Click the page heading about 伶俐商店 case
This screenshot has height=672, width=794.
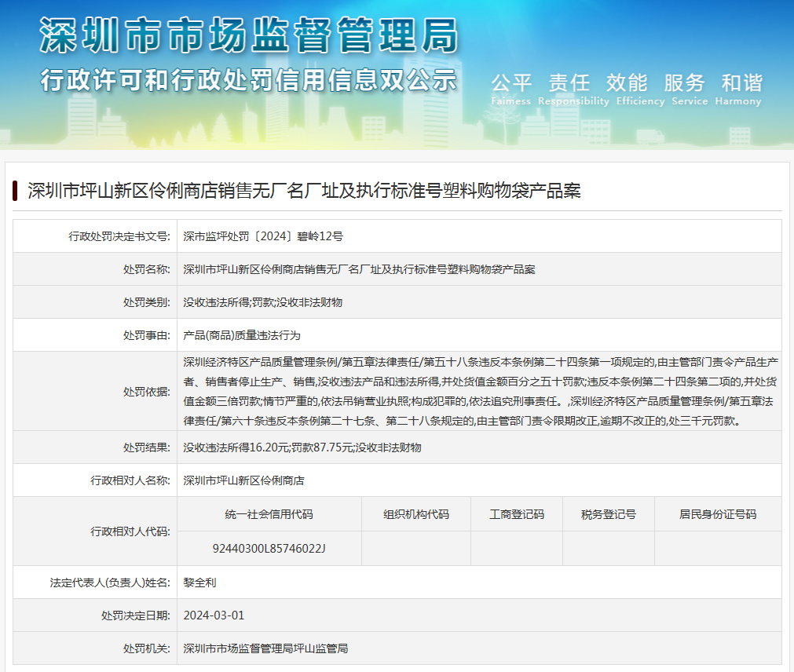click(x=304, y=191)
